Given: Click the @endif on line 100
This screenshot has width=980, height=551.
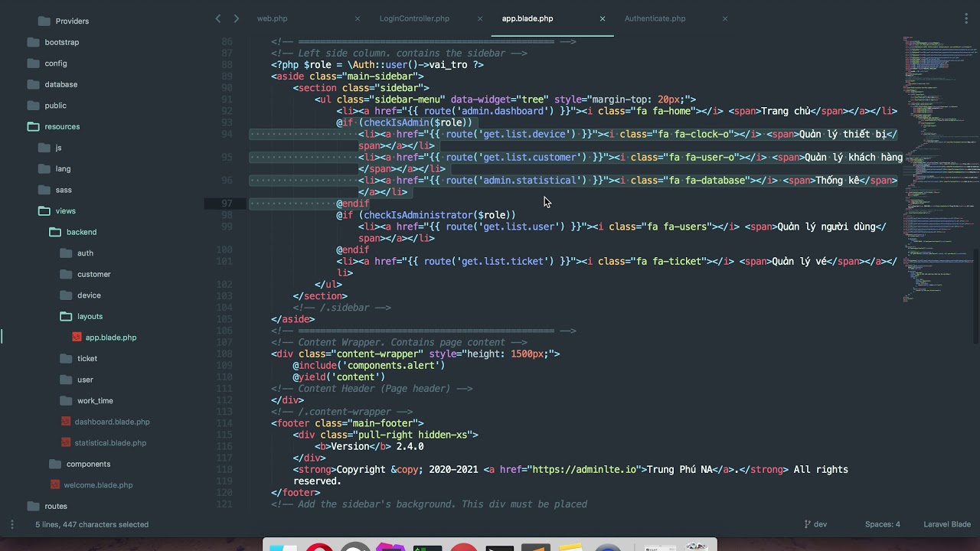Looking at the screenshot, I should [352, 249].
